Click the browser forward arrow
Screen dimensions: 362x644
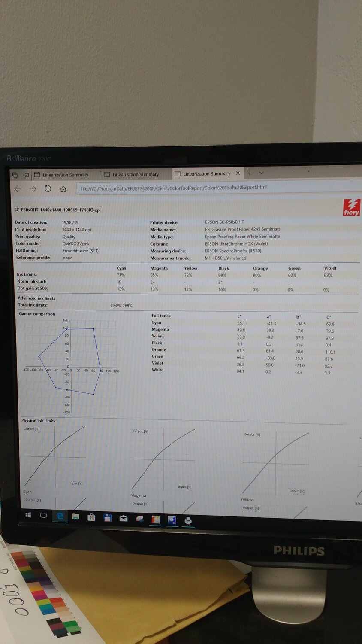tap(33, 189)
